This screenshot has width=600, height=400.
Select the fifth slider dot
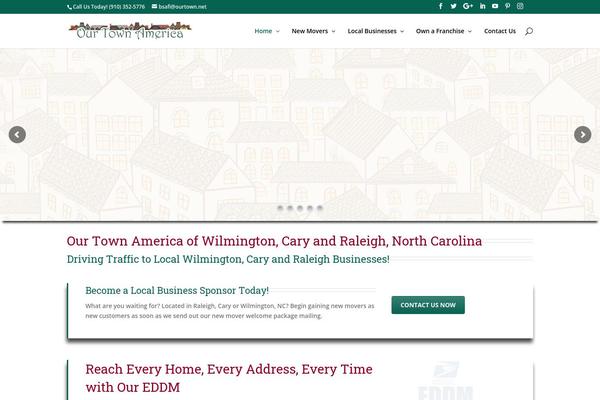tap(320, 208)
